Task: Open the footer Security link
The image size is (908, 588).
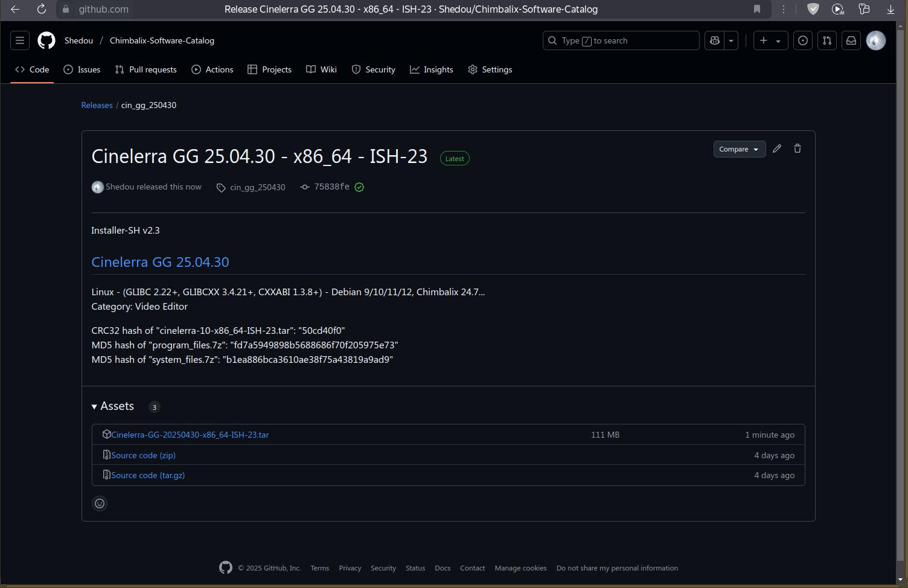Action: (383, 568)
